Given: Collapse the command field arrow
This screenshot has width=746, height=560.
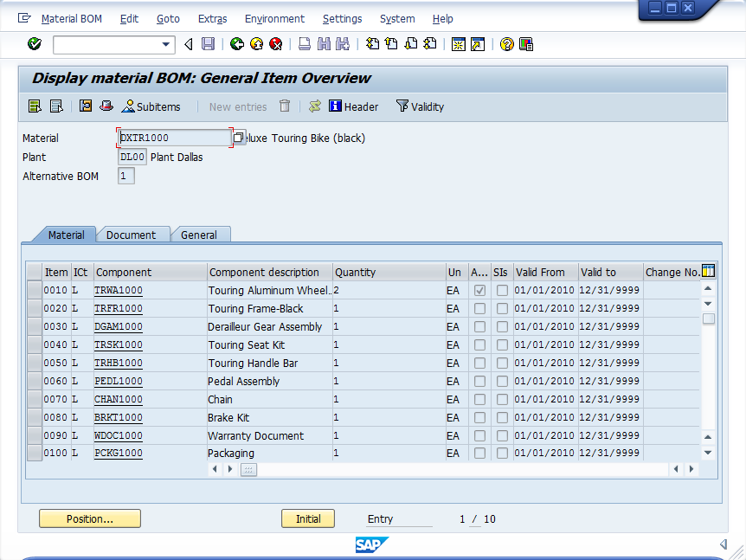Looking at the screenshot, I should click(x=189, y=44).
